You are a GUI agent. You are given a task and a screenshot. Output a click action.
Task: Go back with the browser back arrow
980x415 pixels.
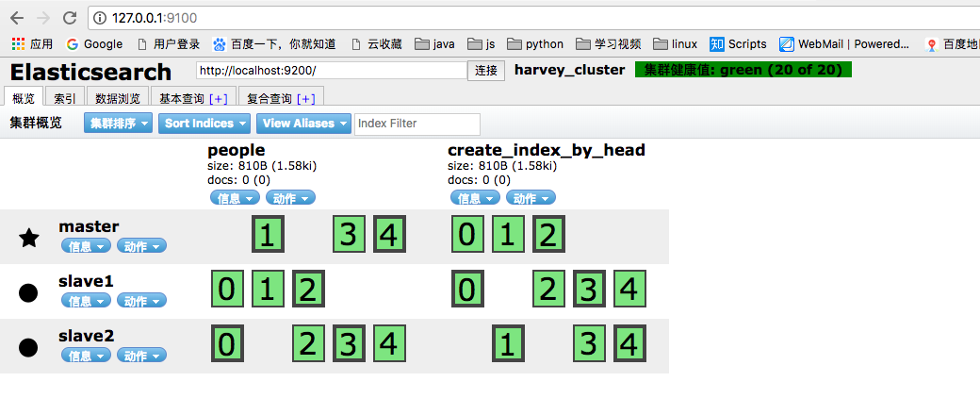[18, 18]
